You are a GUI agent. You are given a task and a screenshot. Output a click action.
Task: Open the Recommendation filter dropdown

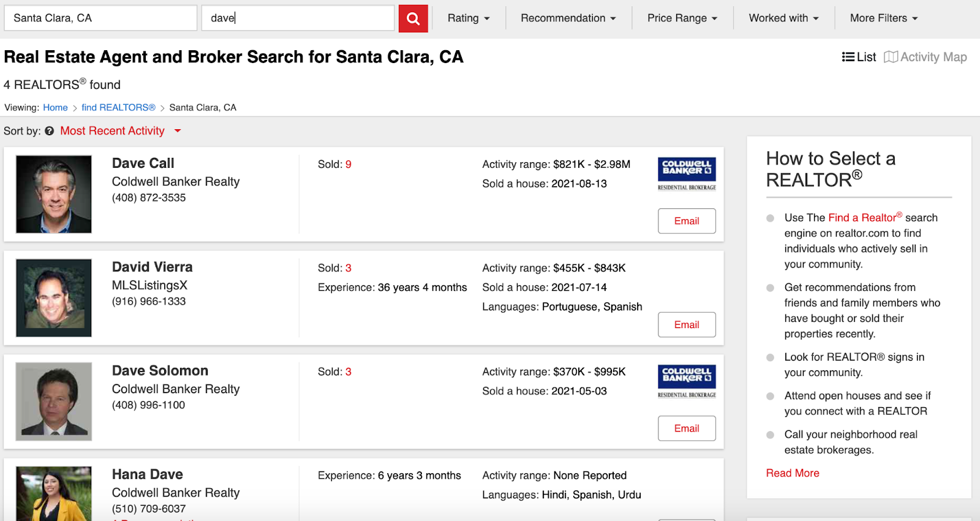568,18
